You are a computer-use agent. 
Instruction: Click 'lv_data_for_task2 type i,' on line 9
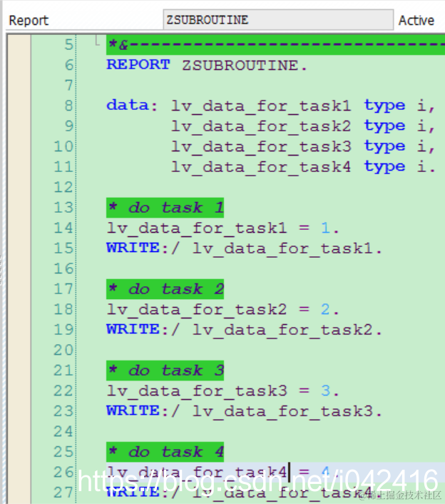(x=303, y=126)
